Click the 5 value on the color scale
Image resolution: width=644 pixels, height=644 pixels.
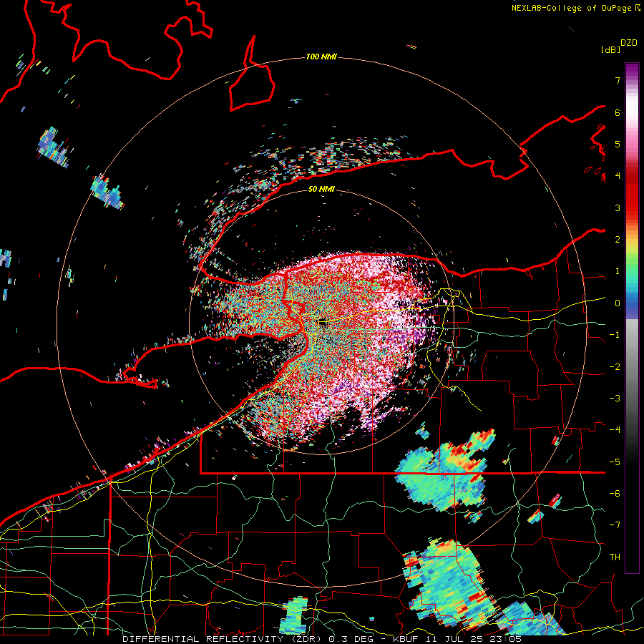[x=618, y=144]
